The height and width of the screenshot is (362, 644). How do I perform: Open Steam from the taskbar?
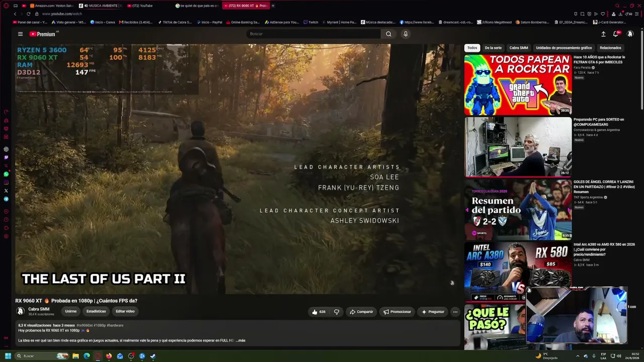click(153, 356)
